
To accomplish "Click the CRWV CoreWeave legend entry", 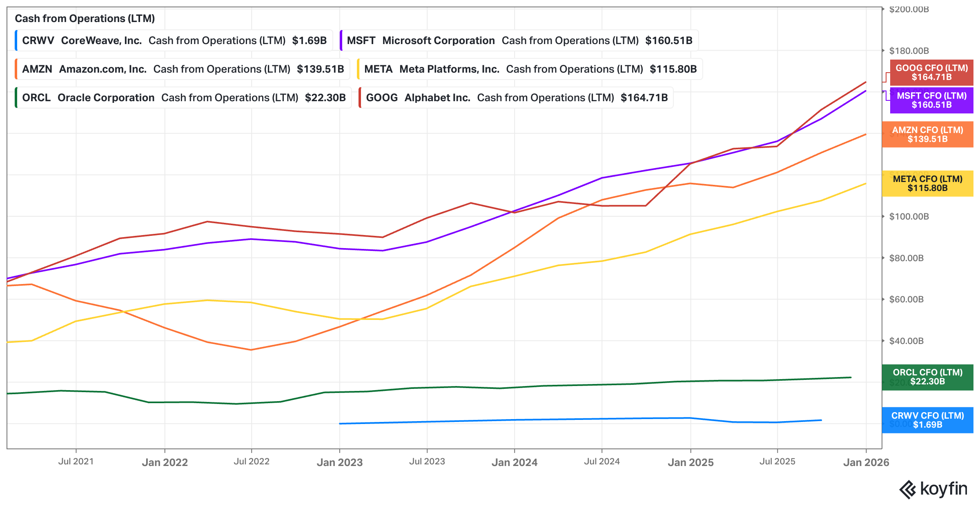I will click(174, 40).
